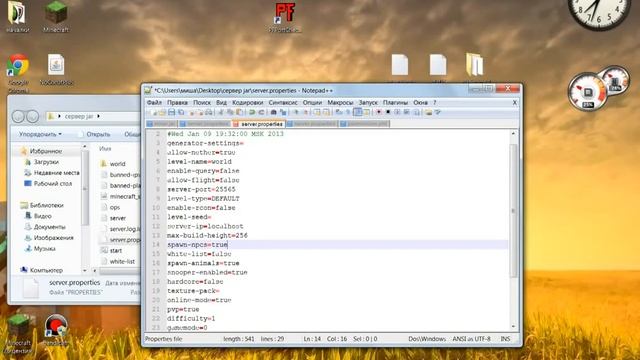Image resolution: width=640 pixels, height=360 pixels.
Task: Click the Stop Recording macro icon
Action: [x=388, y=112]
